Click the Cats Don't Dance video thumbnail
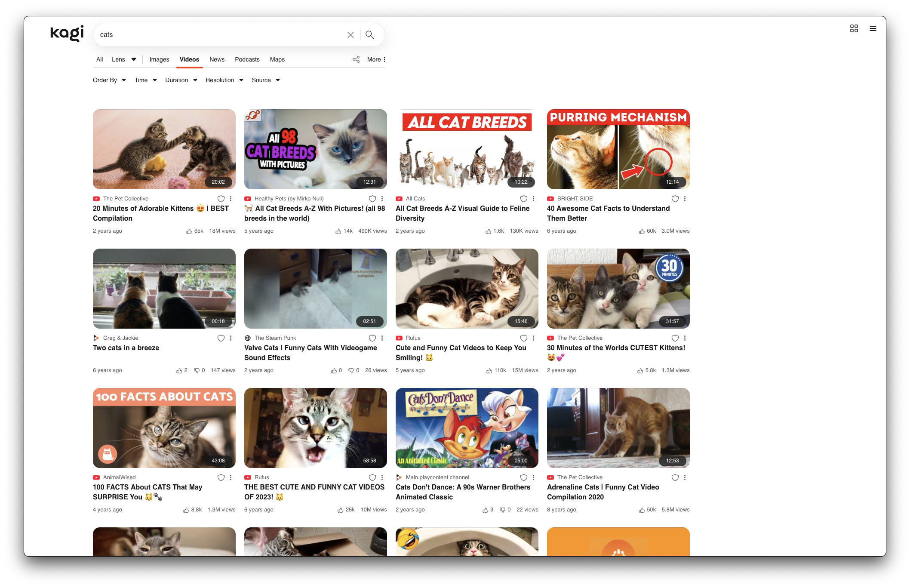The image size is (910, 588). [x=467, y=428]
